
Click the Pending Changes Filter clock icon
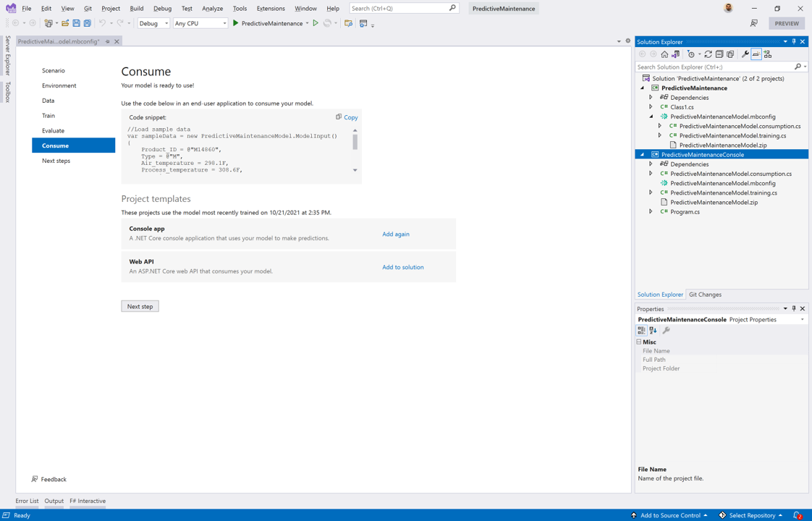tap(691, 54)
